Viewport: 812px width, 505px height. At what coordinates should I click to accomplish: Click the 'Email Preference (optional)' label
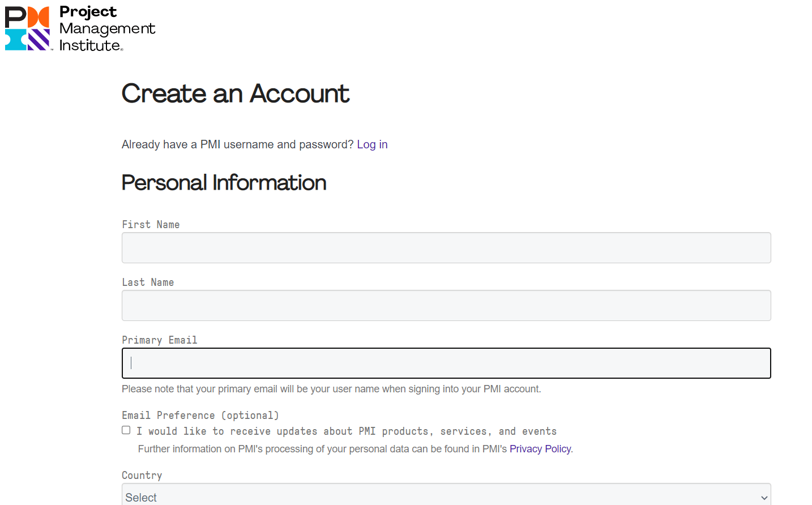(x=200, y=415)
